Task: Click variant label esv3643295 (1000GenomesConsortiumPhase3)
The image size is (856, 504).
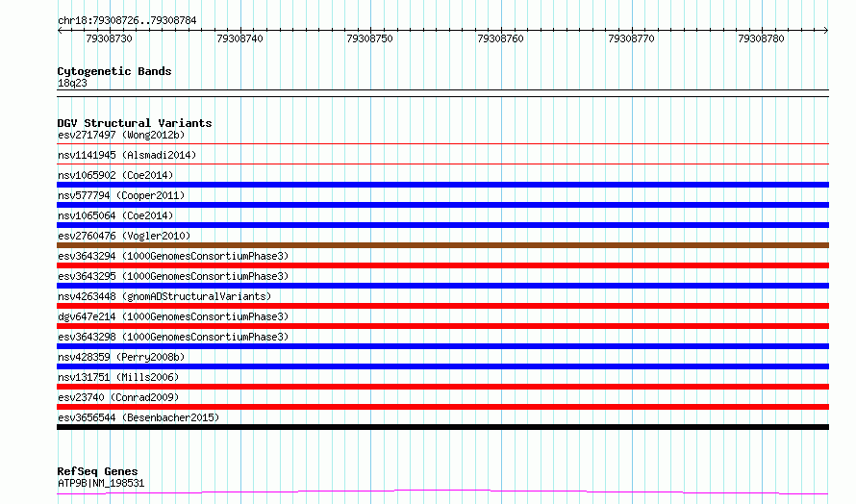Action: tap(173, 276)
